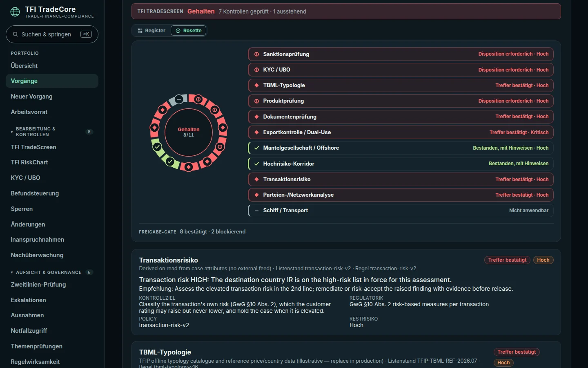Select the Sanktionsprüfung node on the rosette ring
588x368 pixels.
click(198, 99)
